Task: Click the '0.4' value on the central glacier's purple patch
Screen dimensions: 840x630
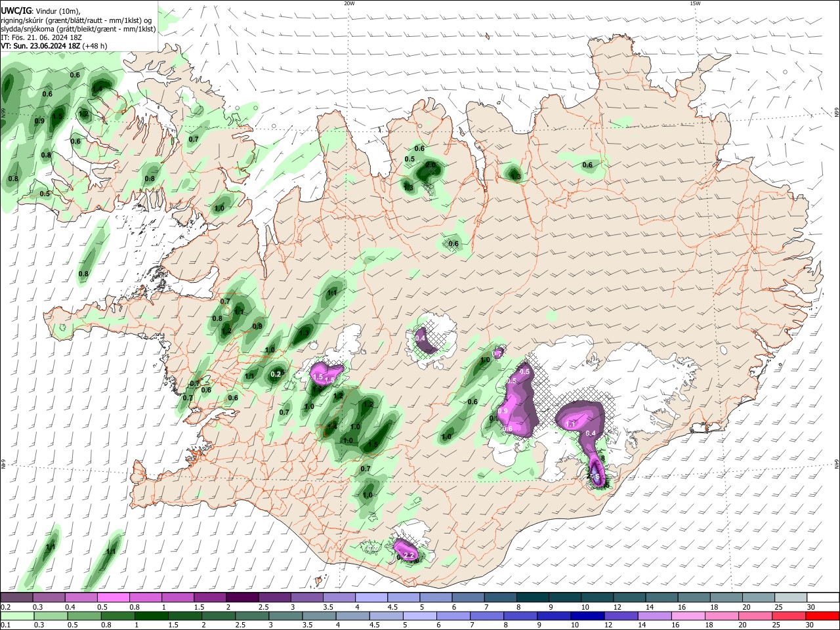Action: [421, 338]
